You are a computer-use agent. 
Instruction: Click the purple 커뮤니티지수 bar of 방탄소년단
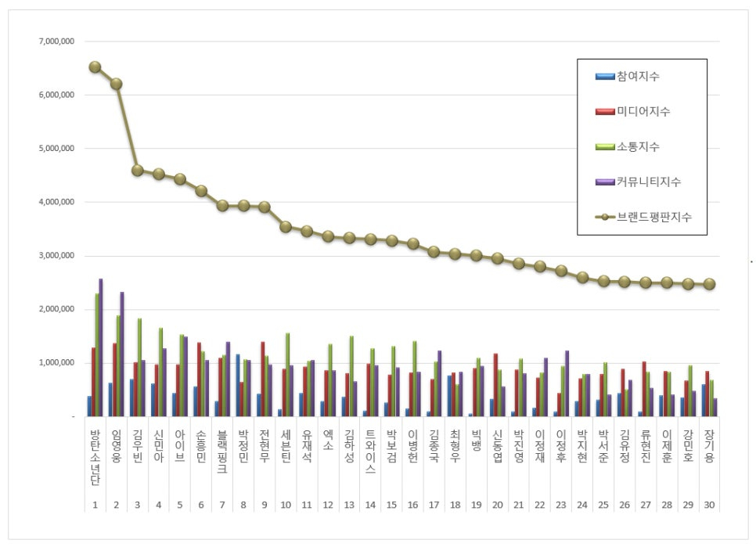tap(101, 347)
